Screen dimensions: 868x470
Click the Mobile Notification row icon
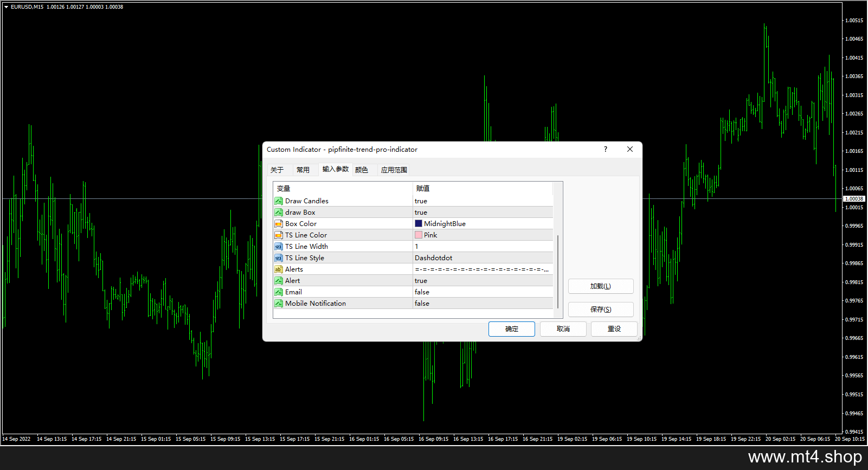pos(278,304)
